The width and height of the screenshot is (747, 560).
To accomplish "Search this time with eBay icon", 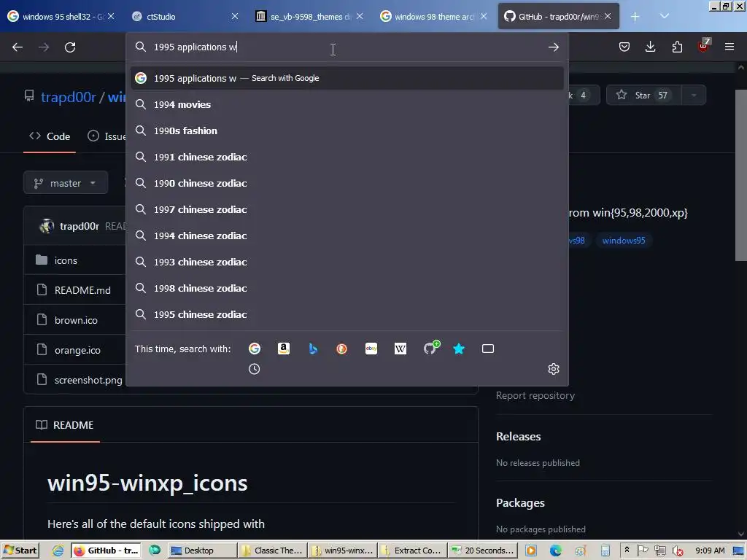I will [x=371, y=349].
